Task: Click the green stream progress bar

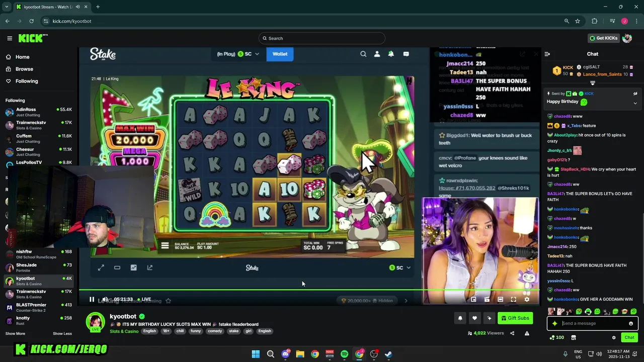Action: [x=309, y=290]
